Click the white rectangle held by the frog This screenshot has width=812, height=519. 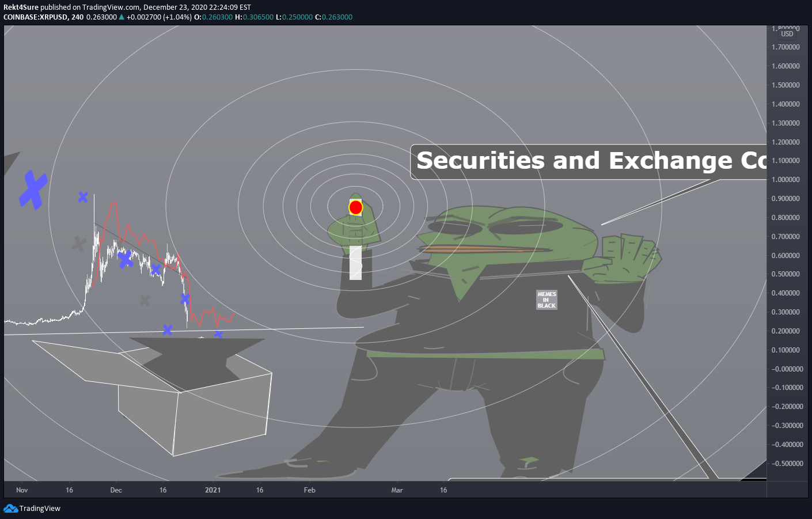[355, 263]
